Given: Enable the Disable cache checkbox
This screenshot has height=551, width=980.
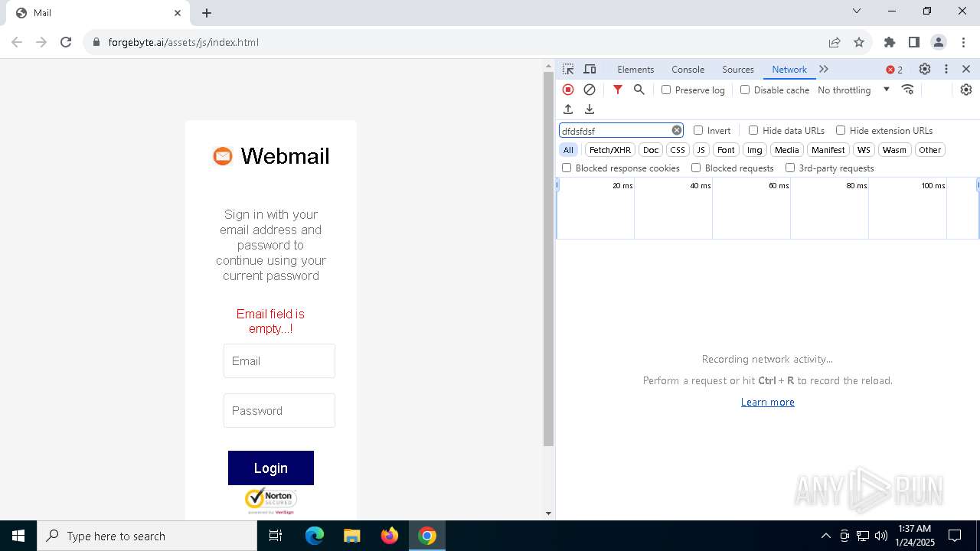Looking at the screenshot, I should tap(745, 90).
